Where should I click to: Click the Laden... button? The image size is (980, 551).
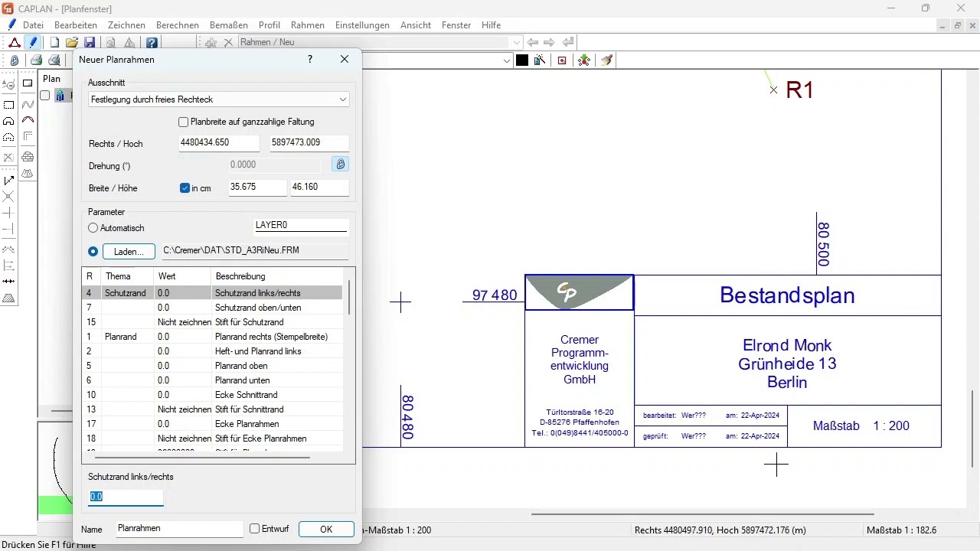coord(129,252)
